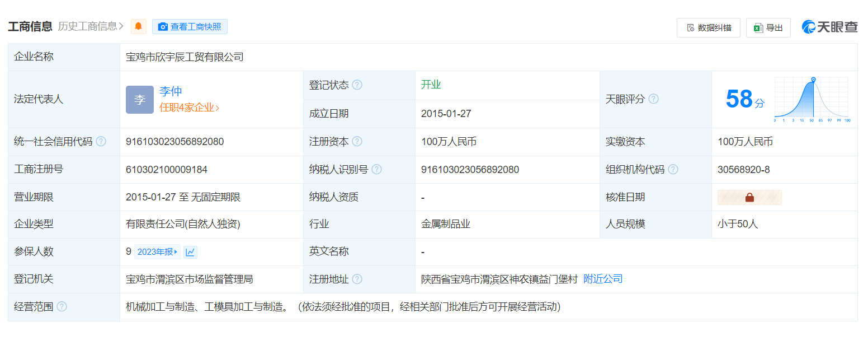Click establishment date 2015-01-27 value
Viewport: 868px width, 350px height.
tap(446, 114)
